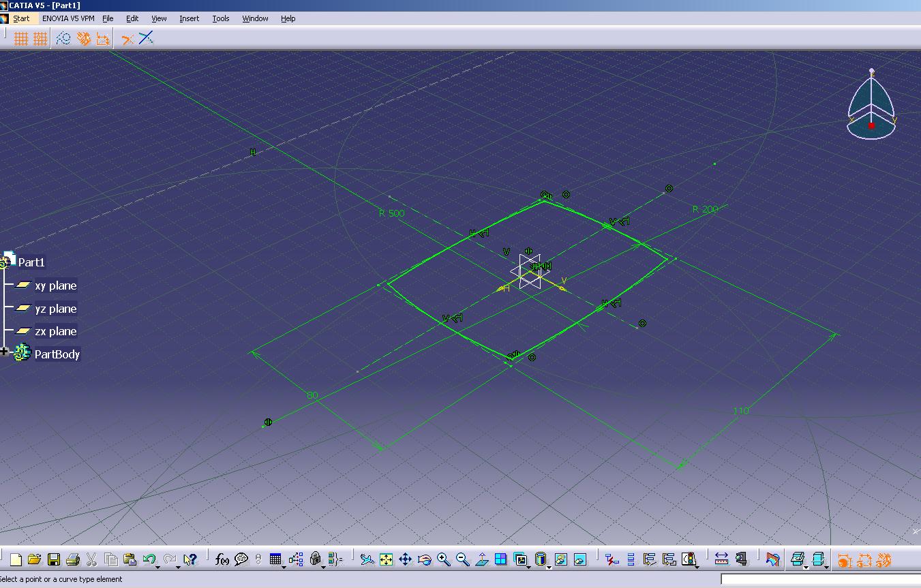
Task: Create a New document
Action: click(16, 559)
